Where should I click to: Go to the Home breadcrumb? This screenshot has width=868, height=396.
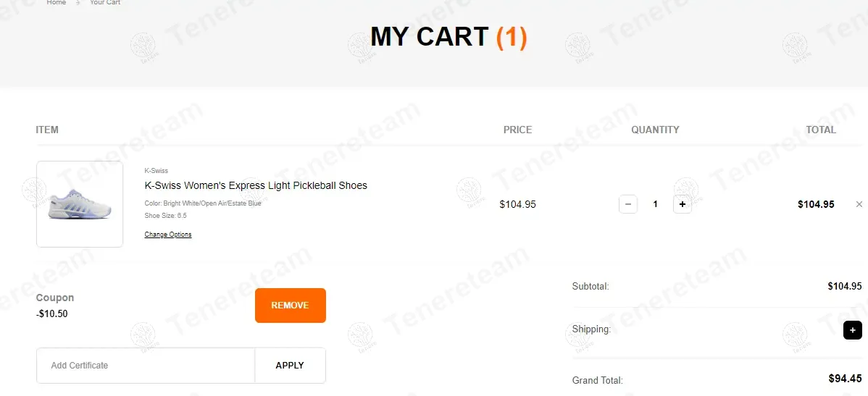[x=57, y=3]
